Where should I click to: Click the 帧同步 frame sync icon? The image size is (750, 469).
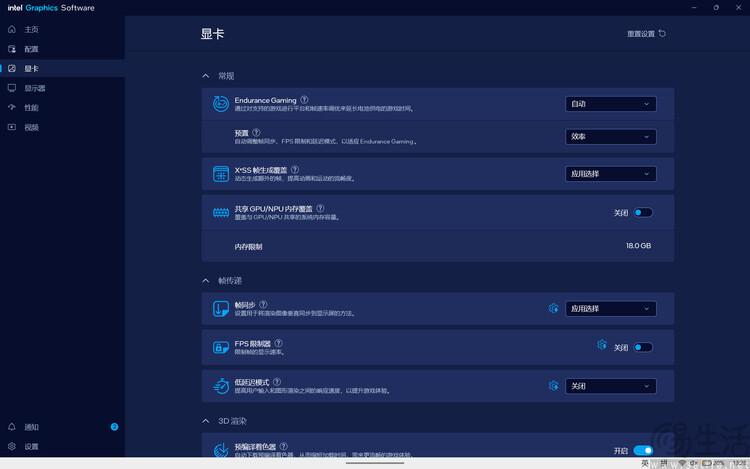point(221,309)
